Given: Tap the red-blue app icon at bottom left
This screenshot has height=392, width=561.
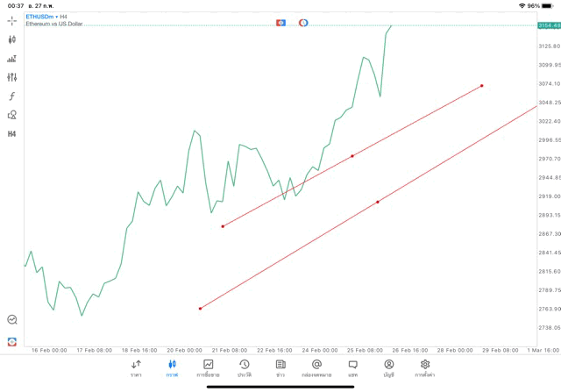Looking at the screenshot, I should pyautogui.click(x=11, y=341).
